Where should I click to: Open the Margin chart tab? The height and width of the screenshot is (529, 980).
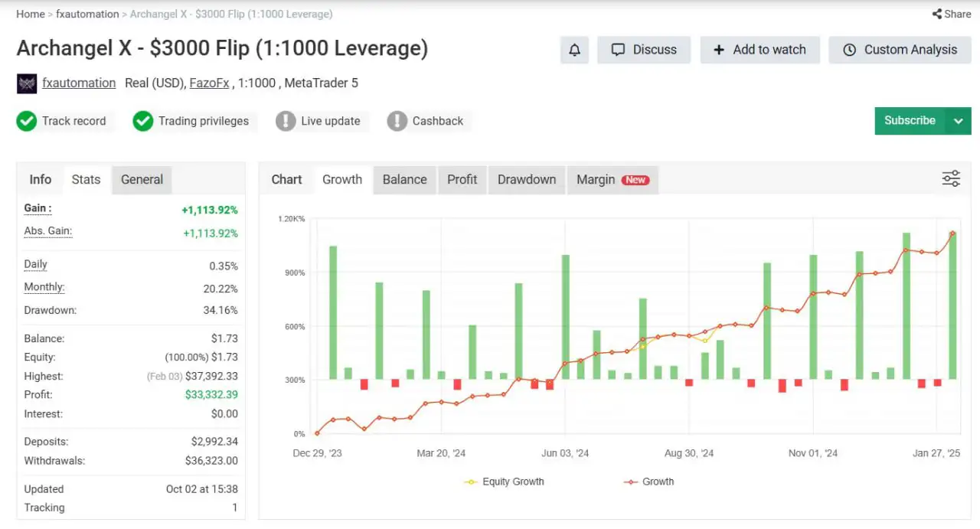coord(596,179)
